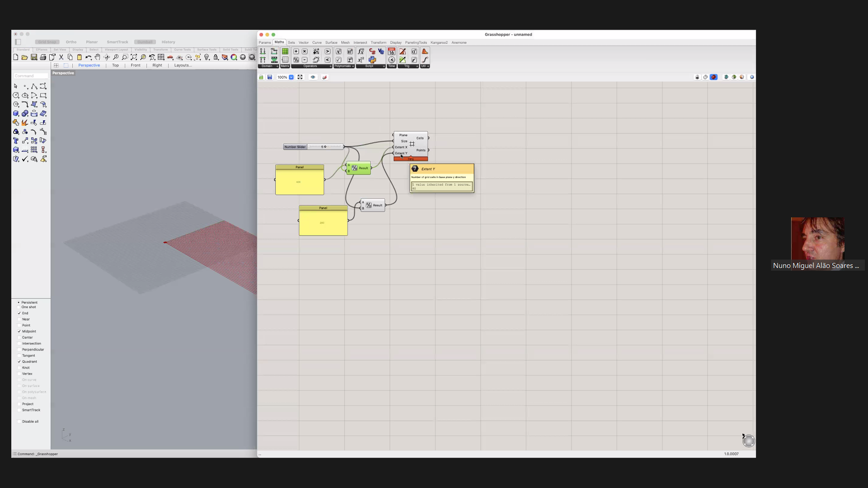Expand the Operators group in Grasshopper ribbon
The image size is (868, 488).
(x=330, y=66)
